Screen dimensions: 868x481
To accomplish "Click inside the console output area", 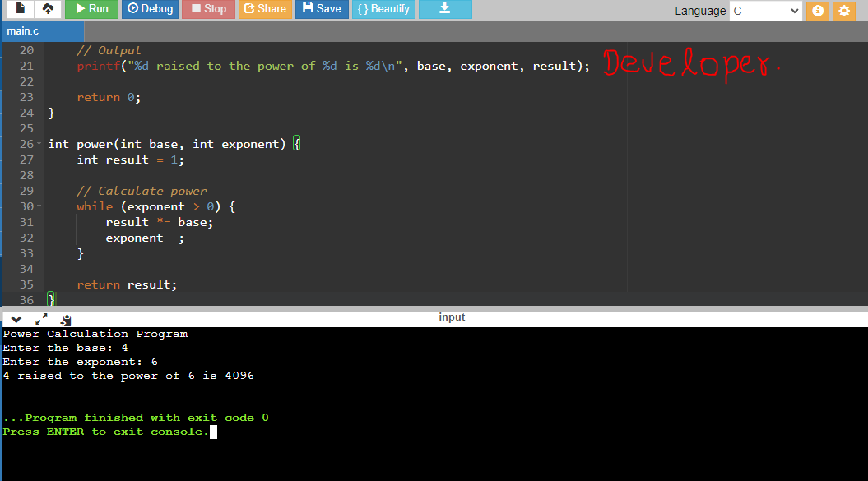I will [411, 386].
